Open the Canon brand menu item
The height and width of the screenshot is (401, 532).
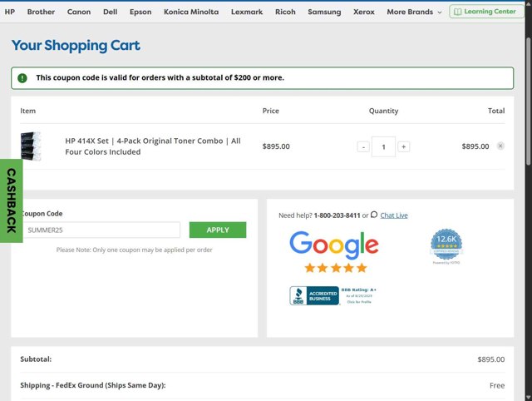click(x=79, y=12)
